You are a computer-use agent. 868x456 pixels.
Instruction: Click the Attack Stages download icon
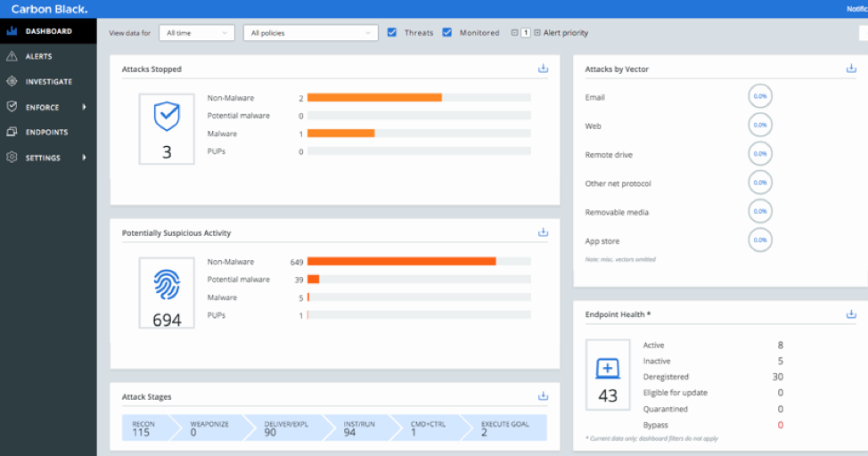click(x=543, y=396)
